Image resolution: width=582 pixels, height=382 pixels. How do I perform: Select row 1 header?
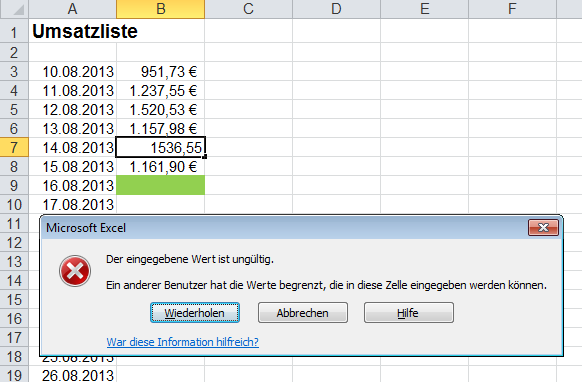pos(14,31)
